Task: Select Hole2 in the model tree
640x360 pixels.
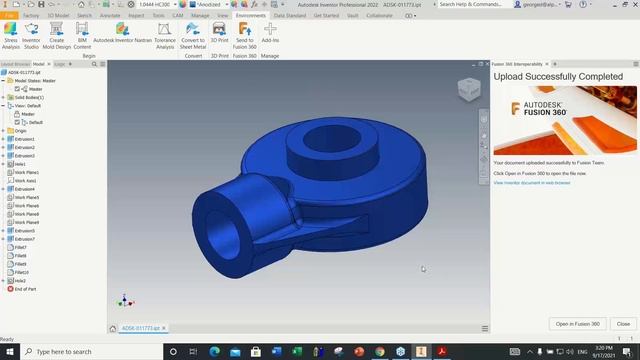Action: 20,281
